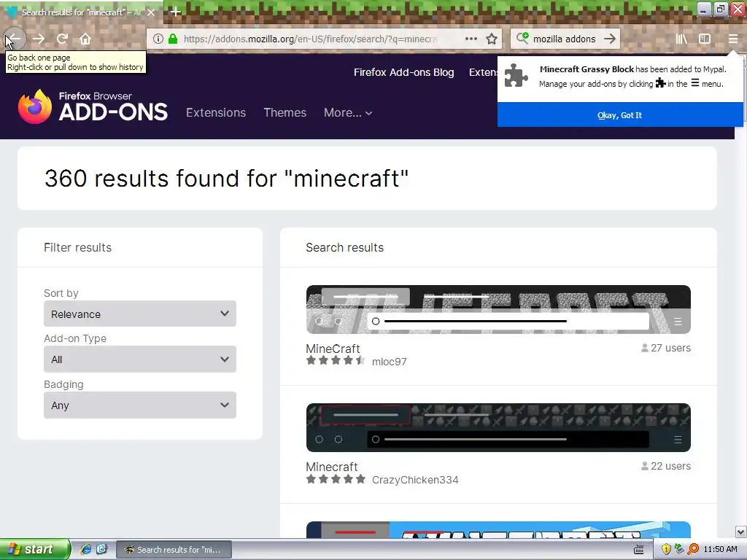Open the Badging Any dropdown
The image size is (747, 560).
[x=140, y=405]
